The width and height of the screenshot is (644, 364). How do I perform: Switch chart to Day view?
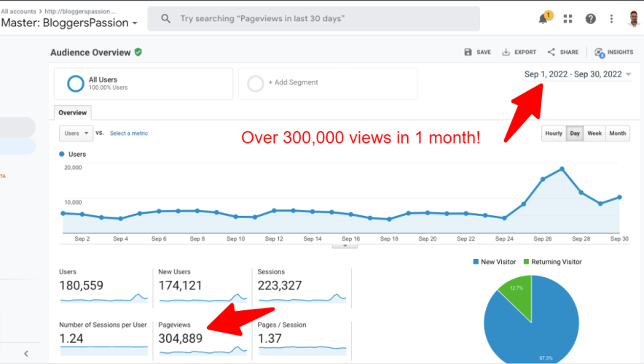pyautogui.click(x=575, y=133)
